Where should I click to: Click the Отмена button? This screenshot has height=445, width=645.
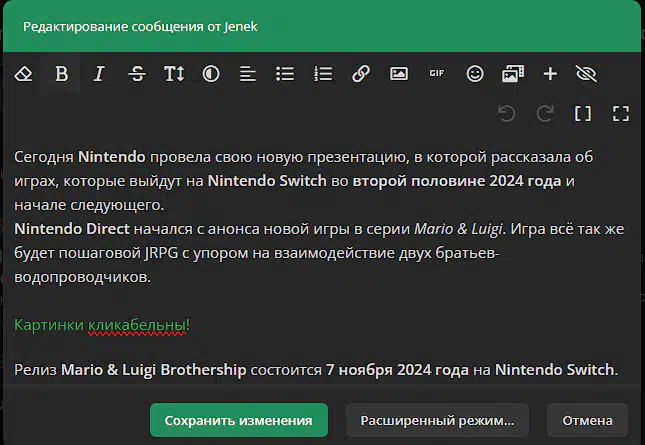pos(587,420)
